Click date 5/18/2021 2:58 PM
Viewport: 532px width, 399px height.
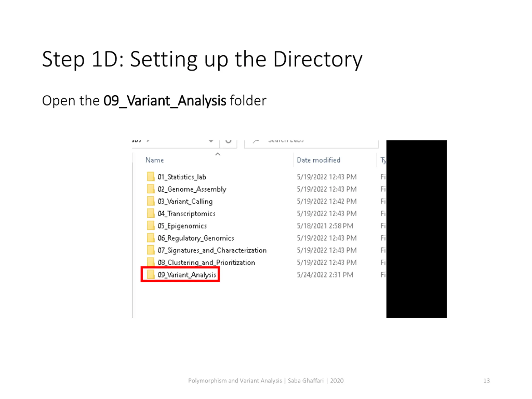[x=325, y=226]
